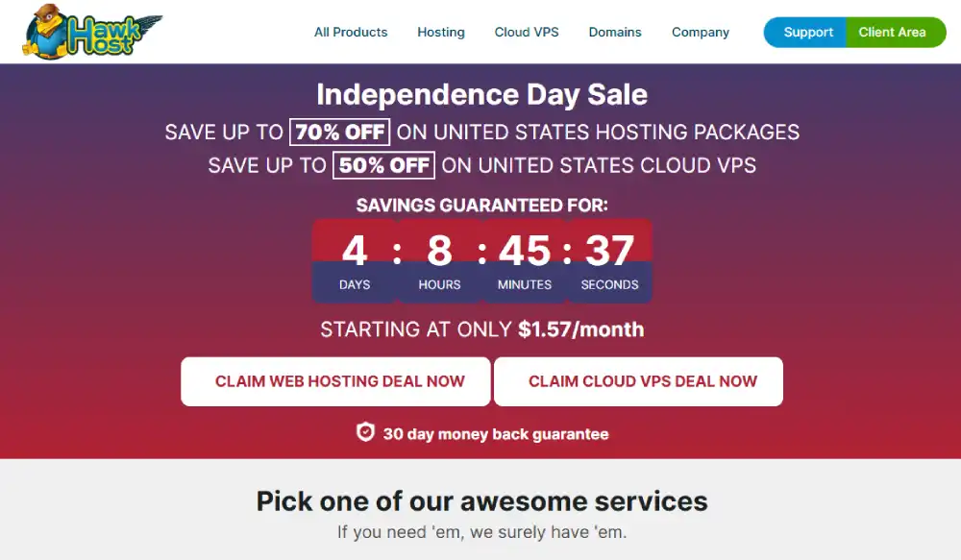Image resolution: width=961 pixels, height=560 pixels.
Task: Click the $1.57/month price text
Action: coord(581,329)
